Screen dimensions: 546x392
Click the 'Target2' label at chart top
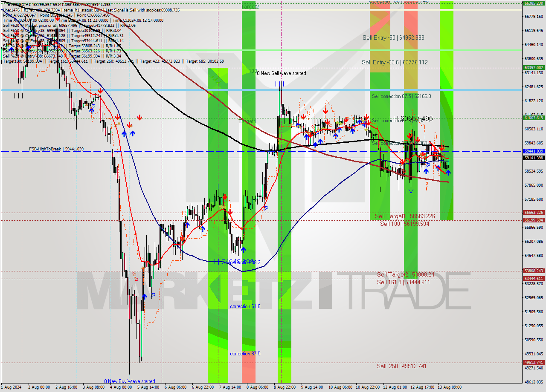pyautogui.click(x=250, y=7)
